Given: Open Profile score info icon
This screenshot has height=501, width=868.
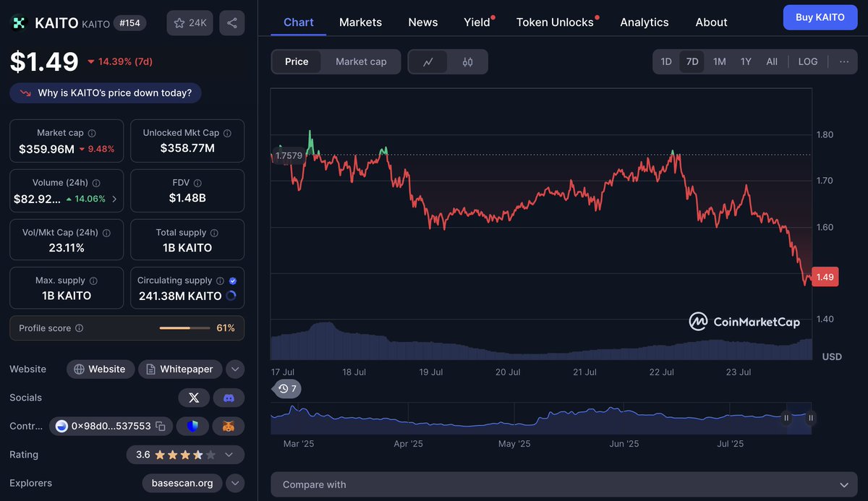Looking at the screenshot, I should (x=79, y=328).
